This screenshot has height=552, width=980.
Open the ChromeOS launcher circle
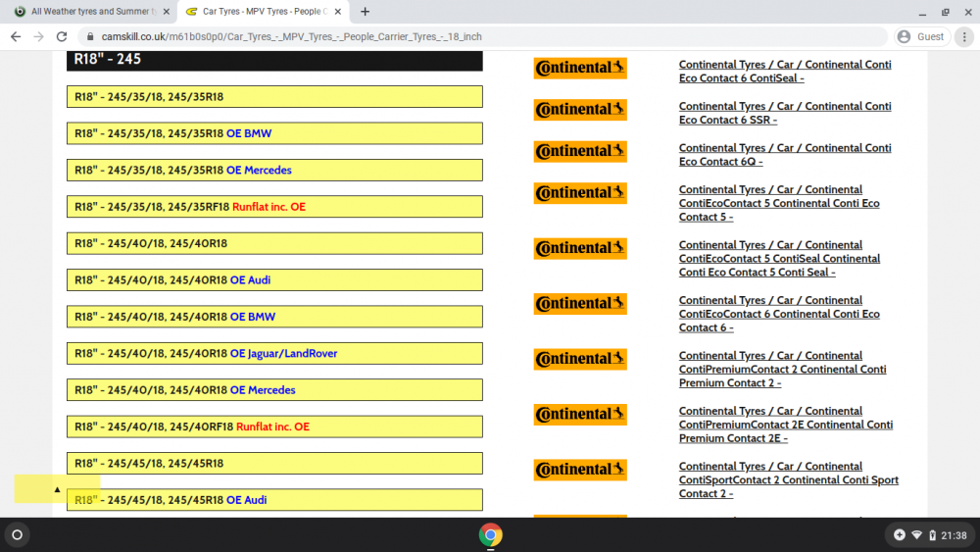(18, 535)
